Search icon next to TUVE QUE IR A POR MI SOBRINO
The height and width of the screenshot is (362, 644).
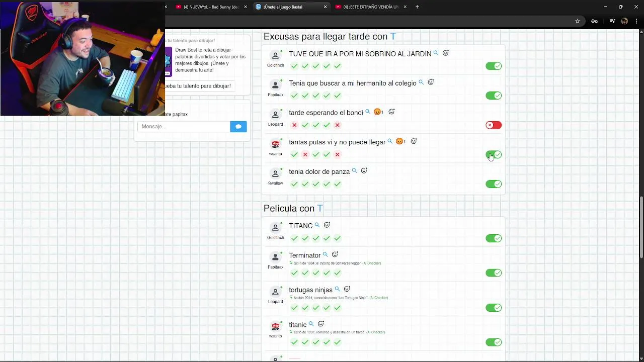[436, 53]
